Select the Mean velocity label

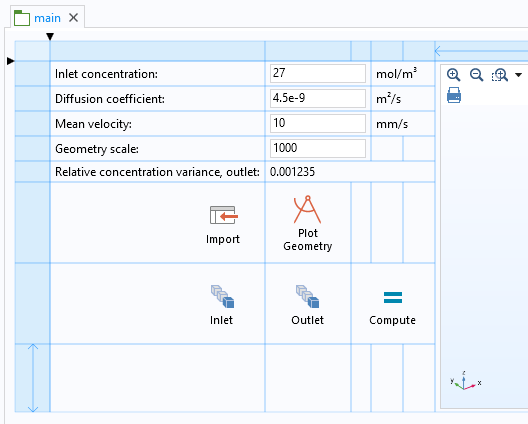click(x=93, y=124)
